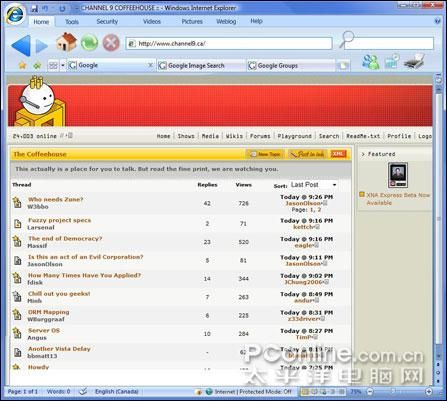Open the Help ribbon tab

(x=256, y=21)
